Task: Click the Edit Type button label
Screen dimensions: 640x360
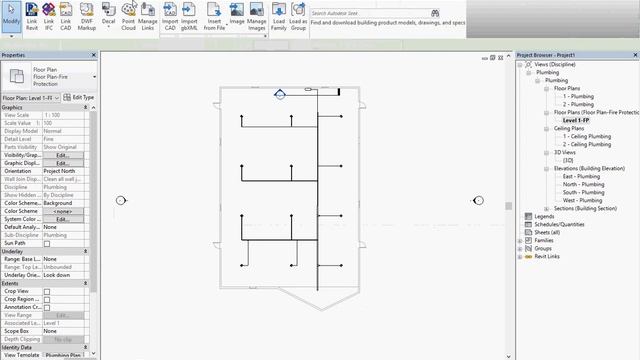Action: click(x=83, y=97)
